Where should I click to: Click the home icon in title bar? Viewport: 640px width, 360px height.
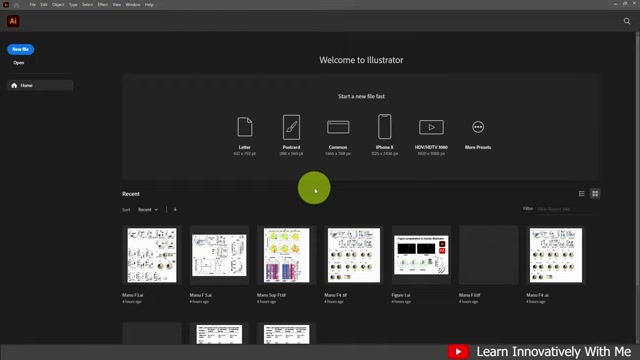click(16, 5)
